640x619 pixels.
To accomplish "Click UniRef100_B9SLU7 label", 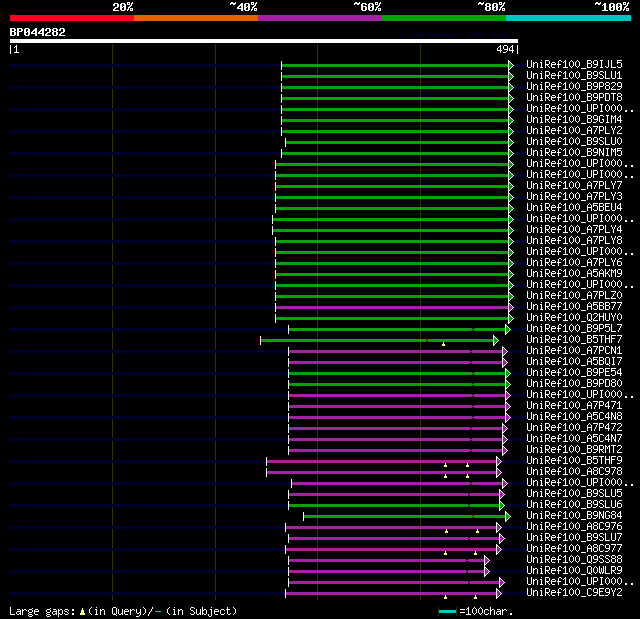I will click(574, 538).
